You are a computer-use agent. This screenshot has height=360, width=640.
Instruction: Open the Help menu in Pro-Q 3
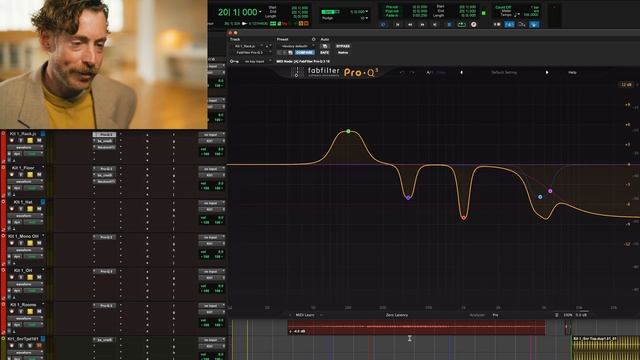point(572,72)
